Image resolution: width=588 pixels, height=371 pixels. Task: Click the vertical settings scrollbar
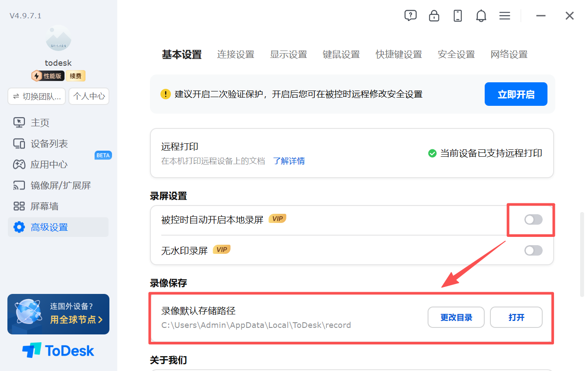click(582, 255)
